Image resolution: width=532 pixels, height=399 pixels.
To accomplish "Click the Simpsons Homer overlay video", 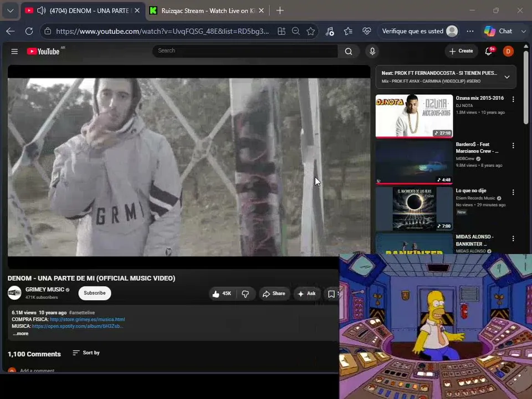I will 436,326.
